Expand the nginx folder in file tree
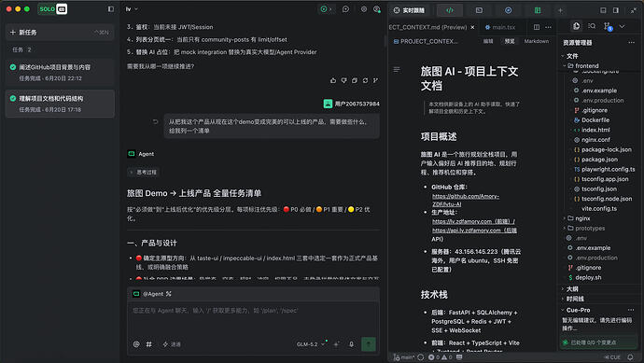 [x=582, y=218]
